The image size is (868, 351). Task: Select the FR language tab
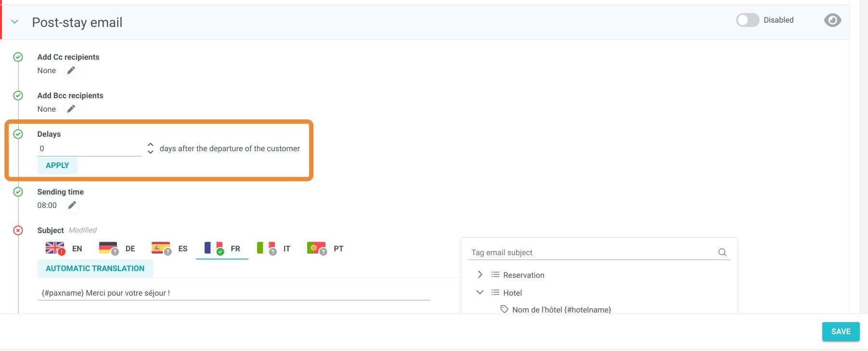point(222,248)
